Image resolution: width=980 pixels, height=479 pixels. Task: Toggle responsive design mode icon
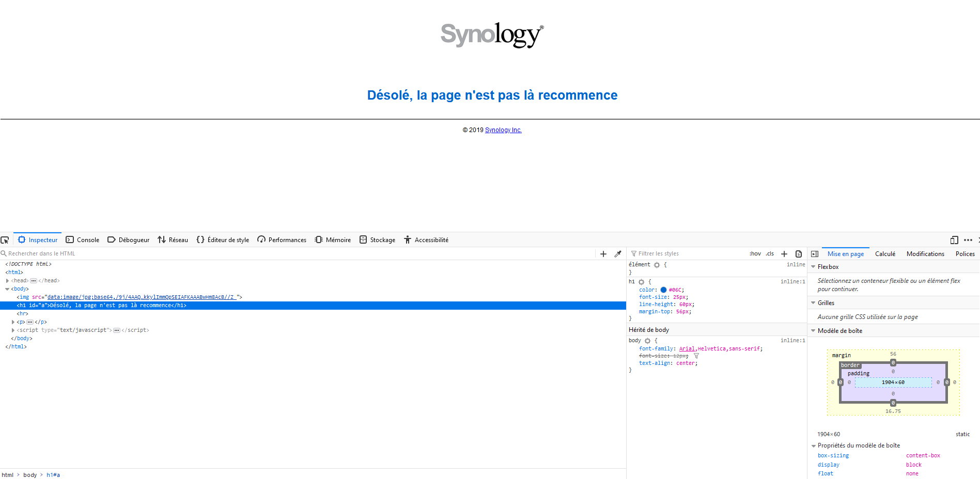pyautogui.click(x=954, y=240)
